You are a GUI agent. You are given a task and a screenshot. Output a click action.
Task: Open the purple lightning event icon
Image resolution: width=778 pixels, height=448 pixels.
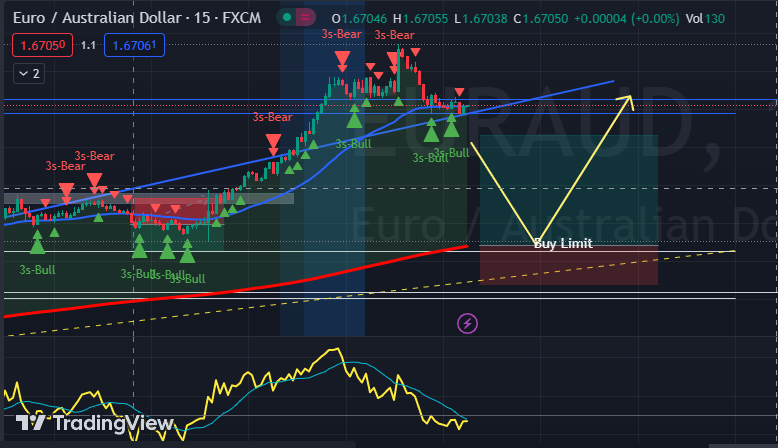tap(467, 323)
